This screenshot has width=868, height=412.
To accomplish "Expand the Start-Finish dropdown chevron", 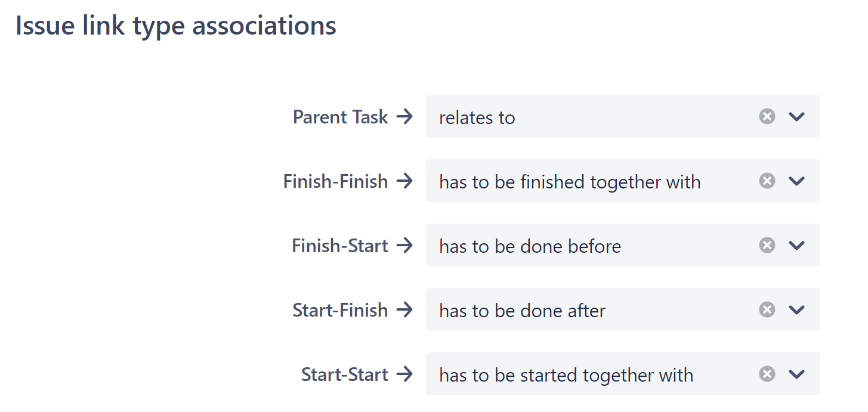I will pos(797,309).
